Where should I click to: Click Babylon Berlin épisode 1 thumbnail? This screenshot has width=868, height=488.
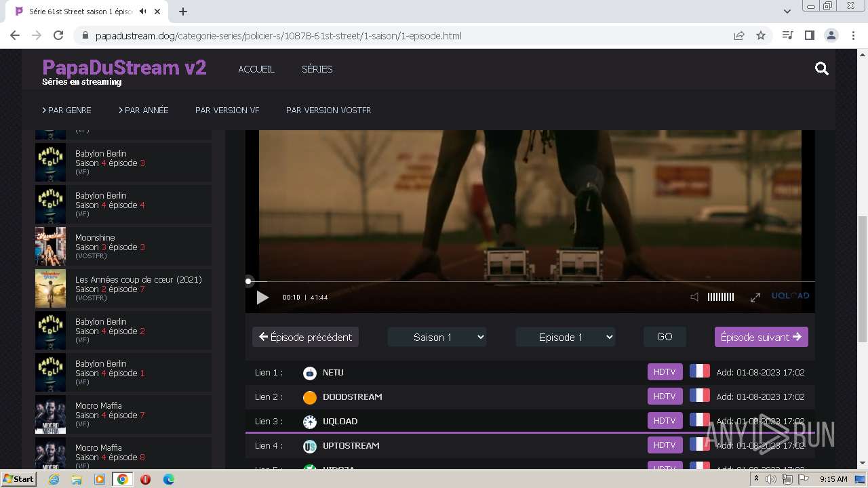point(50,373)
